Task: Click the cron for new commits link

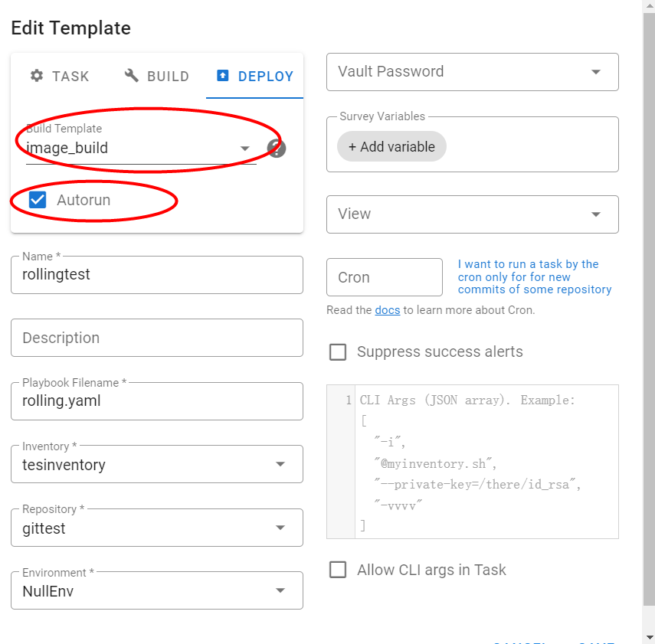Action: [534, 276]
